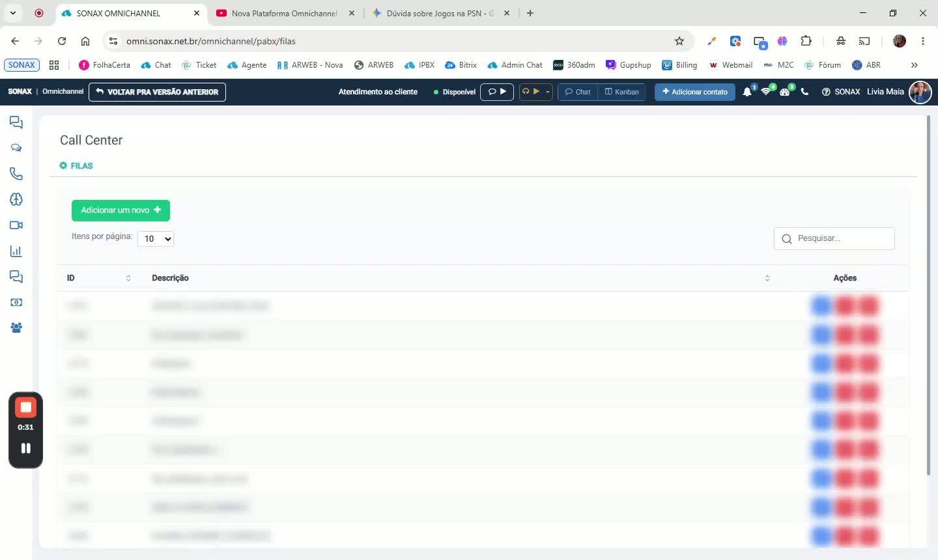Bookmark this page with the star icon
This screenshot has width=938, height=560.
679,41
